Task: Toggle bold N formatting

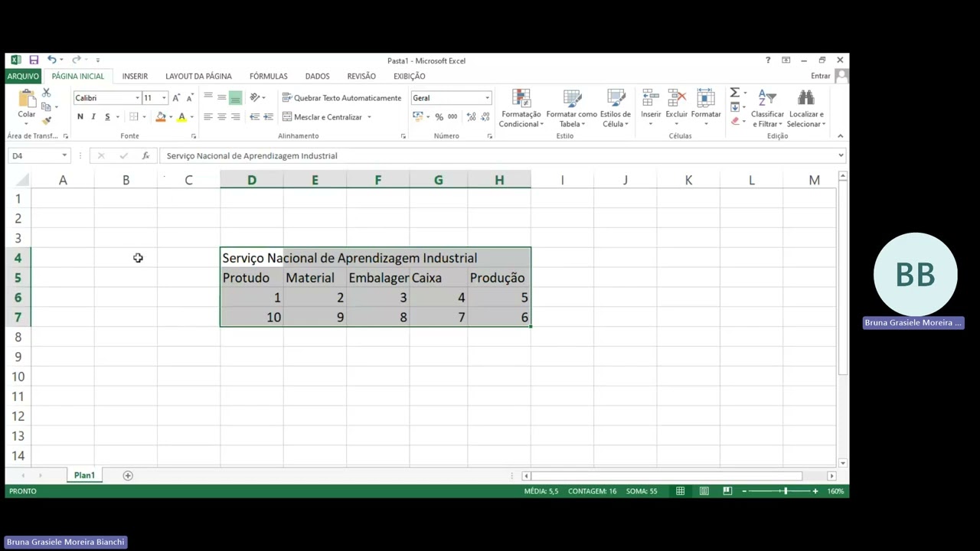Action: 80,117
